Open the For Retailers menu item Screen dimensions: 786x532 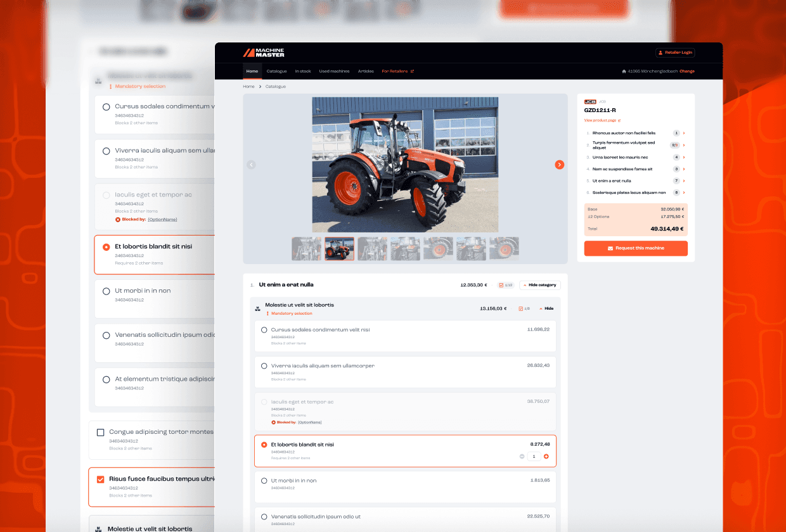point(394,71)
